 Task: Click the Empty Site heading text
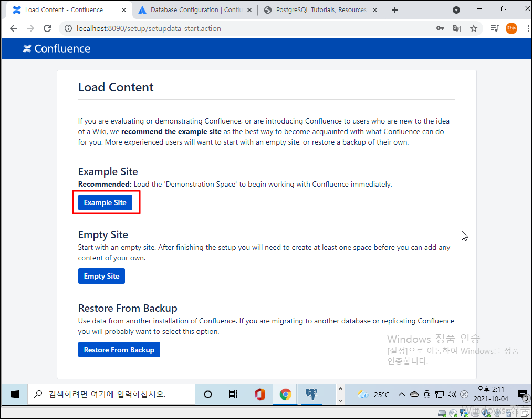(103, 234)
